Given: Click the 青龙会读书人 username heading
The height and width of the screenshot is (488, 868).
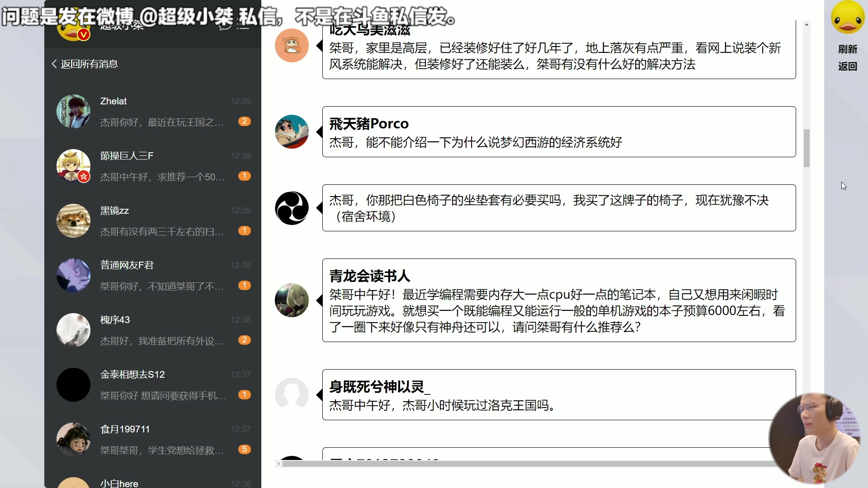Looking at the screenshot, I should click(370, 276).
